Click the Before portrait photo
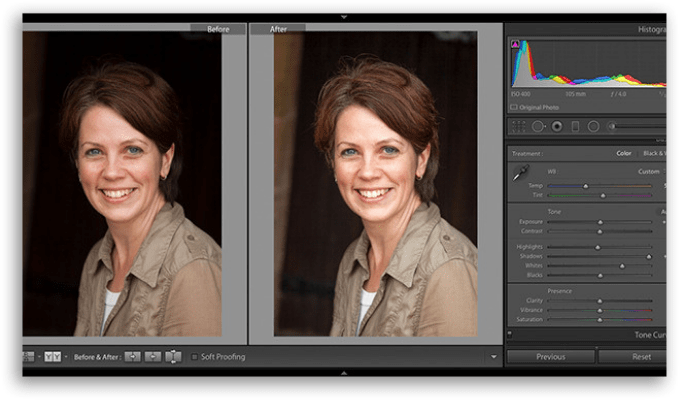Screen dimensions: 700x400 pyautogui.click(x=122, y=183)
